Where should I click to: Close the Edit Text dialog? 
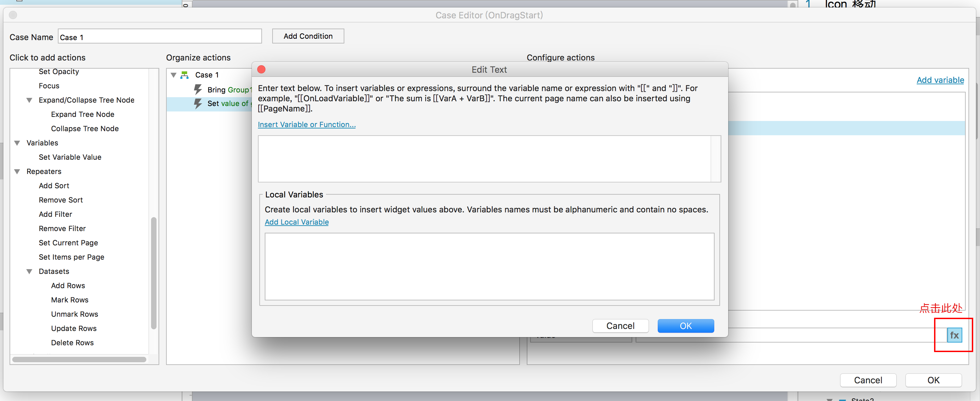click(261, 69)
